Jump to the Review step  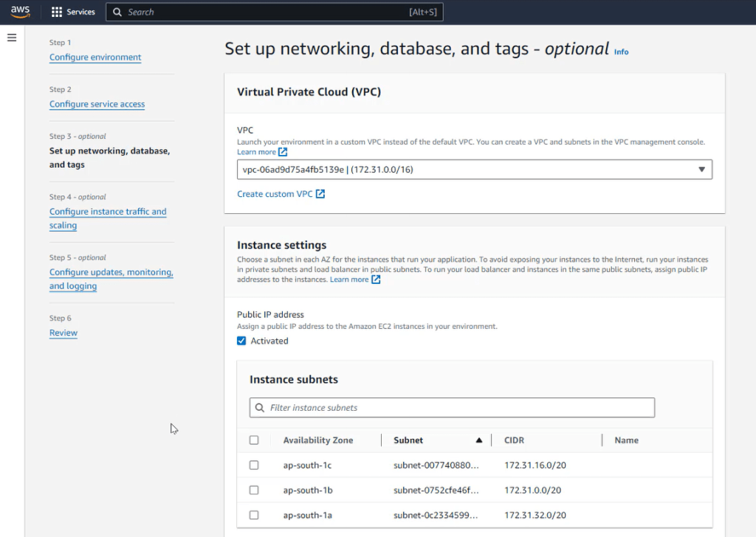tap(63, 333)
